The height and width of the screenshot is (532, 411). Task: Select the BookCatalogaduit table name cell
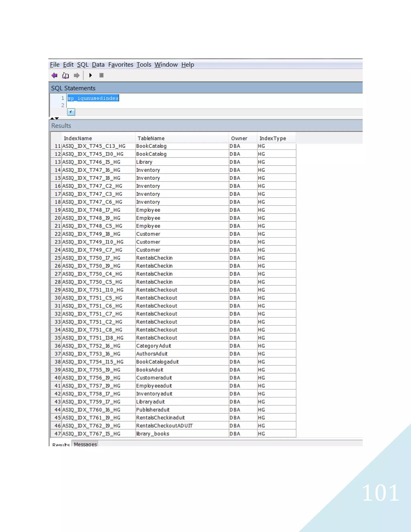[182, 362]
